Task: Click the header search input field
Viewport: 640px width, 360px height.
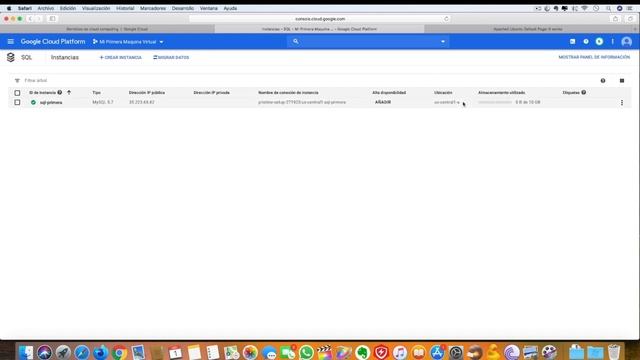Action: coord(367,42)
